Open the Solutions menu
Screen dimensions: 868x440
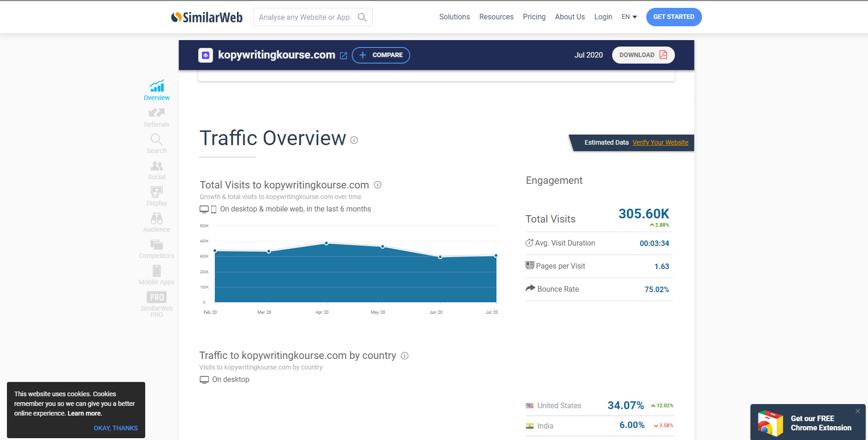(x=455, y=17)
